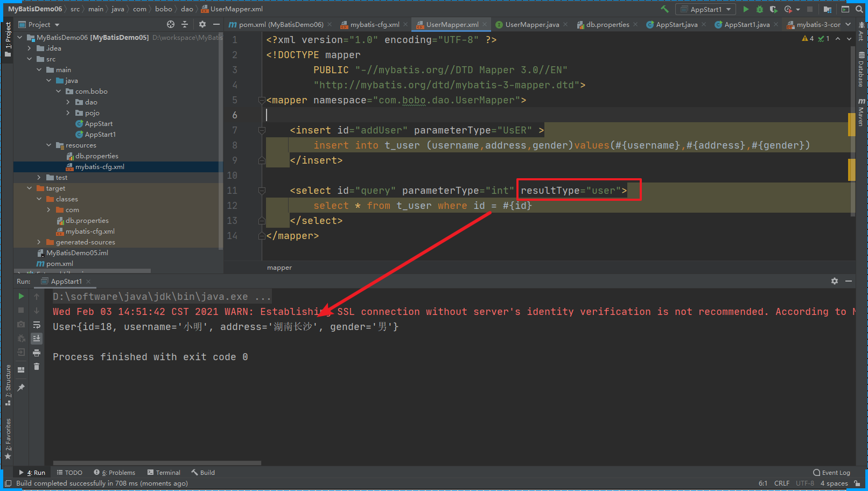Open the Project view selector dropdown
This screenshot has width=868, height=491.
click(39, 24)
